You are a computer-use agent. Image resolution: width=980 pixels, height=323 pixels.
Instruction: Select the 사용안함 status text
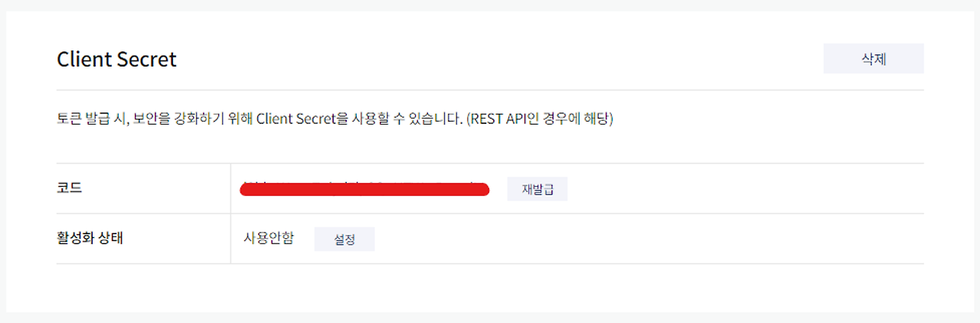268,238
